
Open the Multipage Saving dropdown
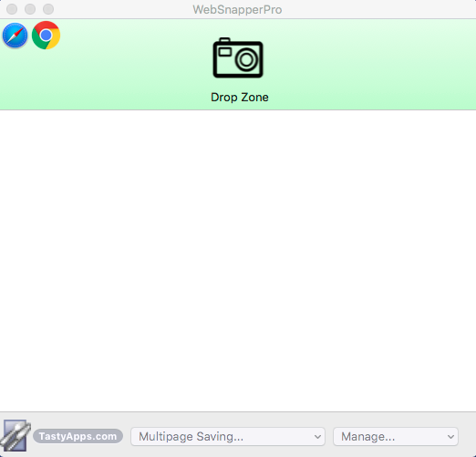point(228,437)
